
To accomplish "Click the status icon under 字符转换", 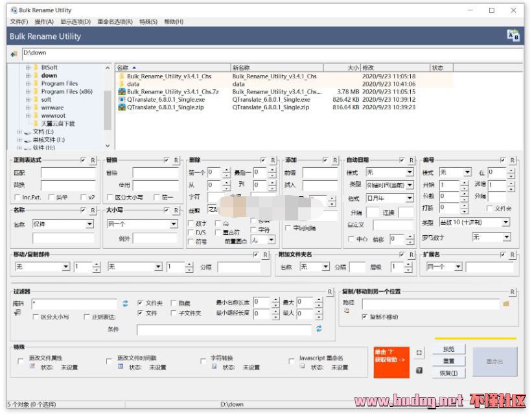I will pyautogui.click(x=214, y=366).
